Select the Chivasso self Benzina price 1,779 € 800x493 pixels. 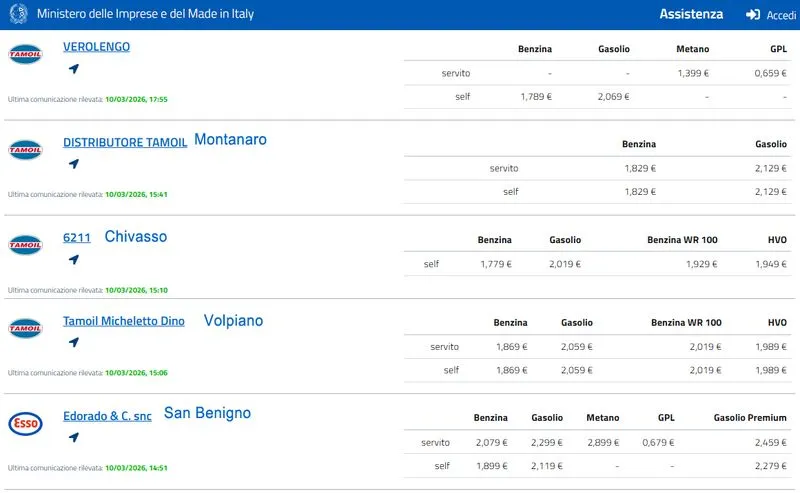pos(495,264)
